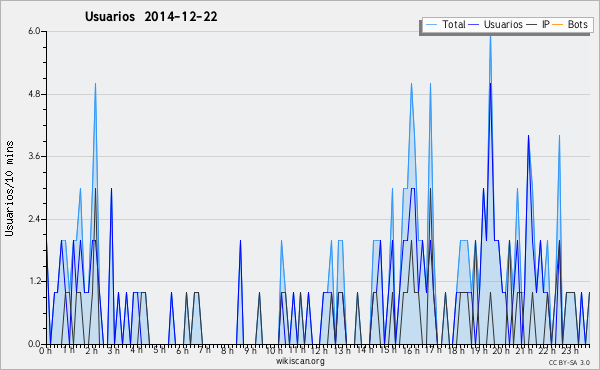Click the 23 h x-axis tick label
This screenshot has width=600, height=370.
[x=570, y=351]
